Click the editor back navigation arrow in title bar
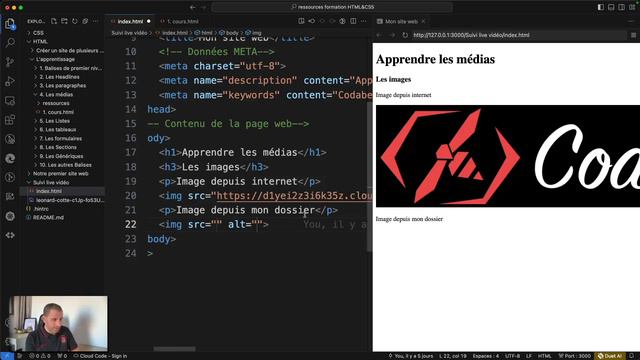Image resolution: width=640 pixels, height=360 pixels. click(193, 7)
